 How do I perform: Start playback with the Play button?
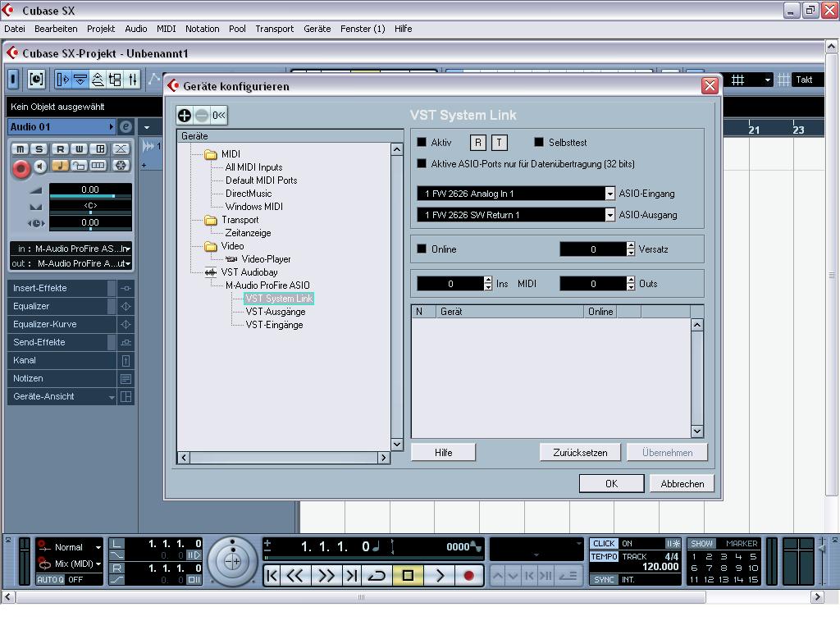coord(440,576)
